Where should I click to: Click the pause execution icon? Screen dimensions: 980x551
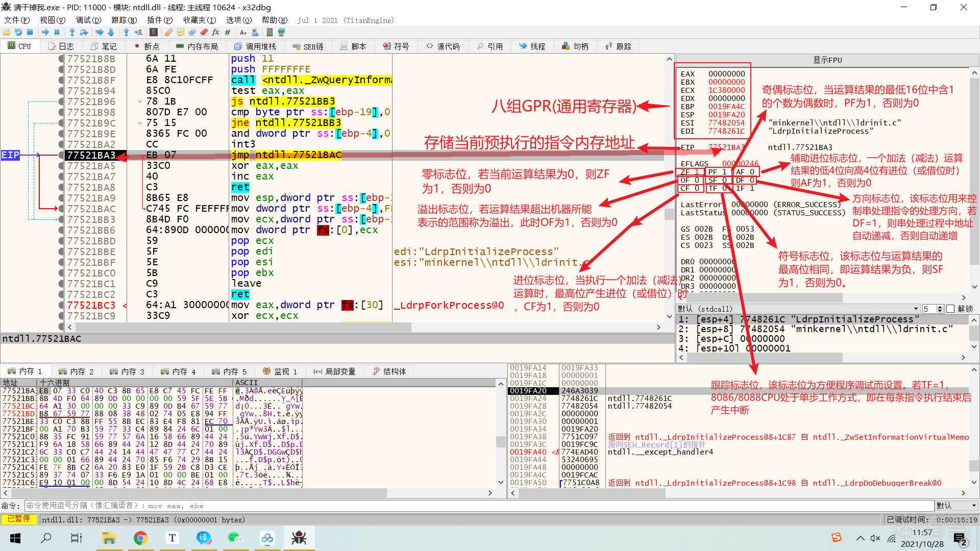point(57,32)
